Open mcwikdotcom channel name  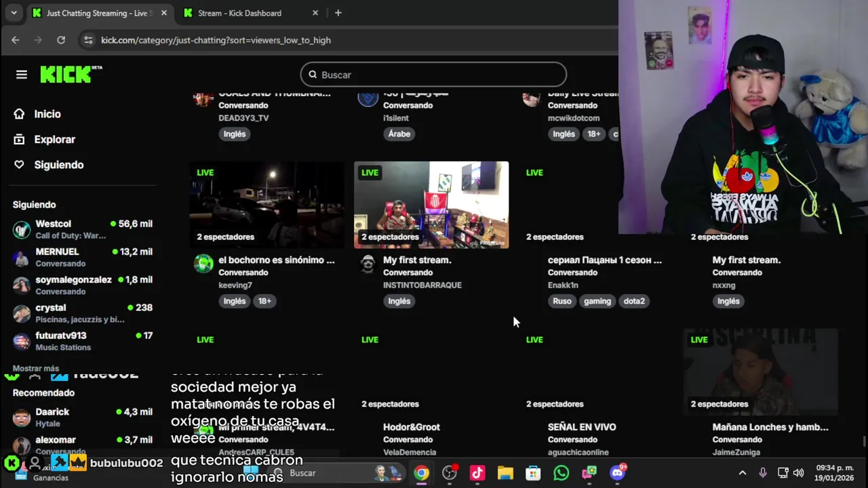(574, 118)
